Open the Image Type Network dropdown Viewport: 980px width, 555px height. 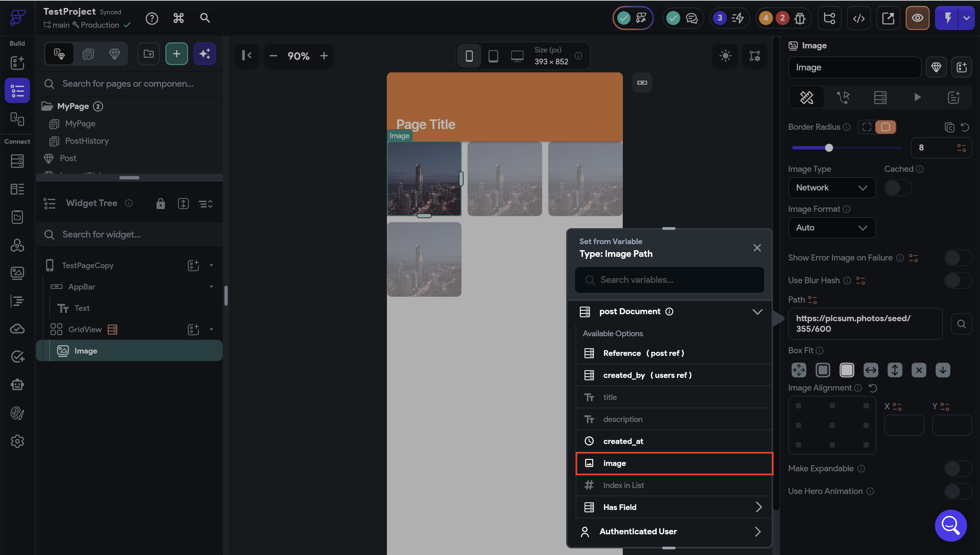tap(831, 187)
